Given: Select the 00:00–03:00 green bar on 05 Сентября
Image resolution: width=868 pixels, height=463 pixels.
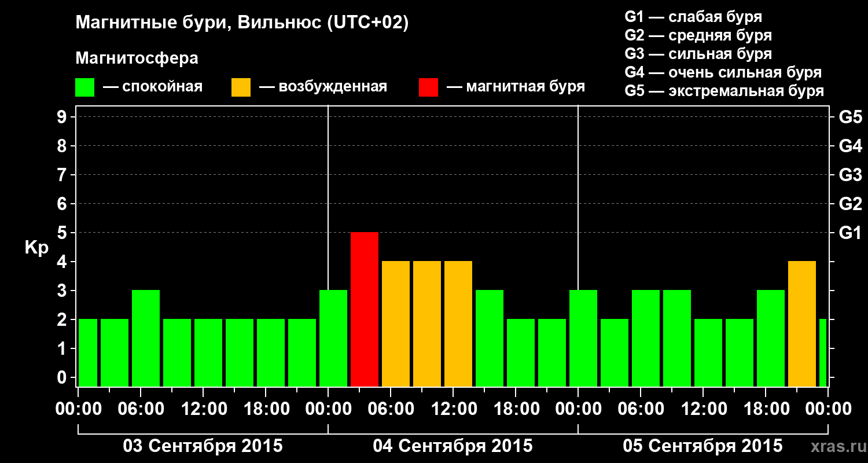Looking at the screenshot, I should [583, 338].
